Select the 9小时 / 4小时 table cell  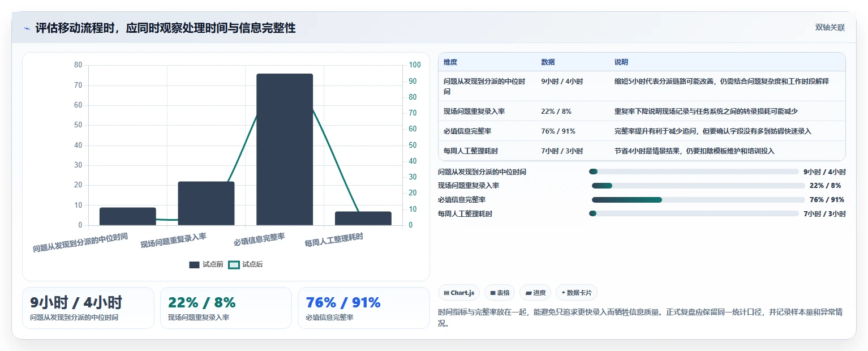562,82
